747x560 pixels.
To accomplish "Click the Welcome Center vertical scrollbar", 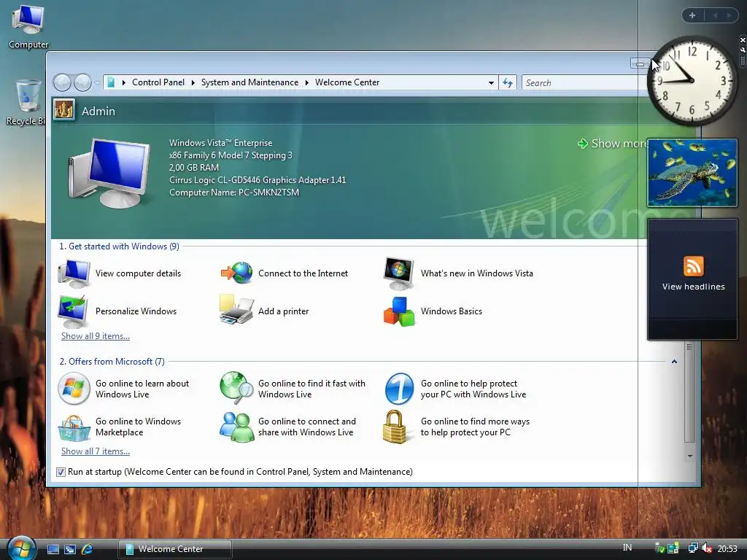I will (689, 393).
